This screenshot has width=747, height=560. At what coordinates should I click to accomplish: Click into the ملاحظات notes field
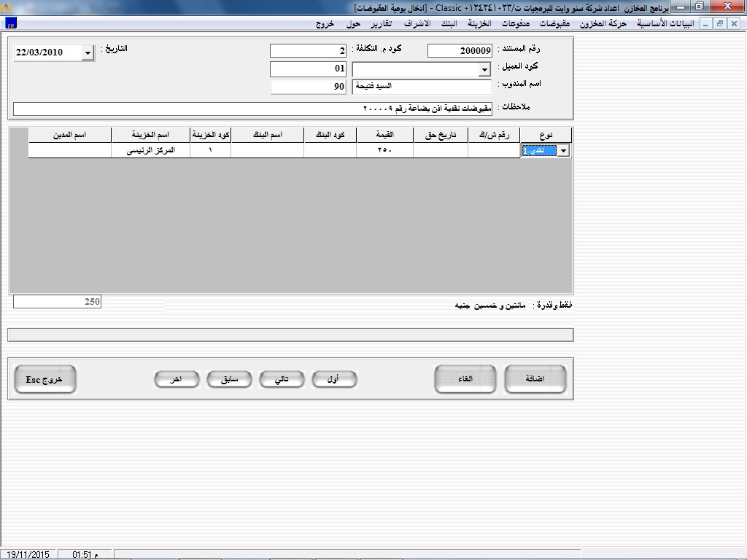coord(252,109)
